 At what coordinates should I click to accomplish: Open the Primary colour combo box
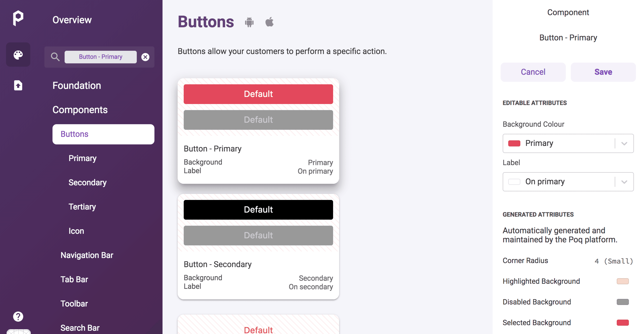click(x=568, y=143)
